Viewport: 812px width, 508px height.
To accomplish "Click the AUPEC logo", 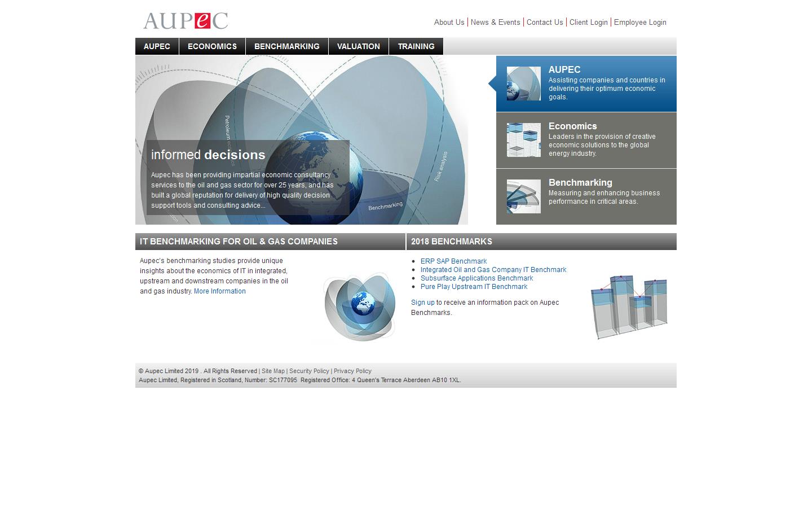I will point(186,20).
